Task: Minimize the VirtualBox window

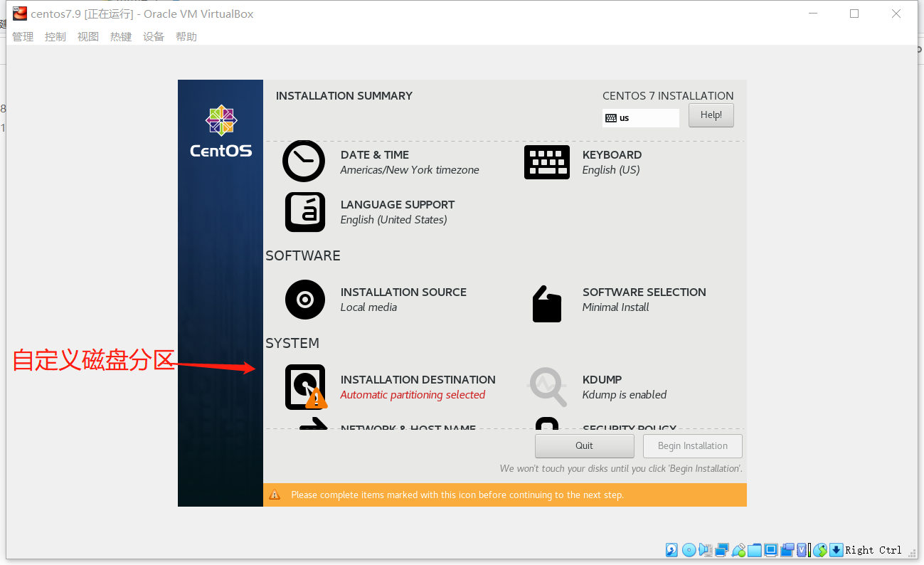Action: pos(813,14)
